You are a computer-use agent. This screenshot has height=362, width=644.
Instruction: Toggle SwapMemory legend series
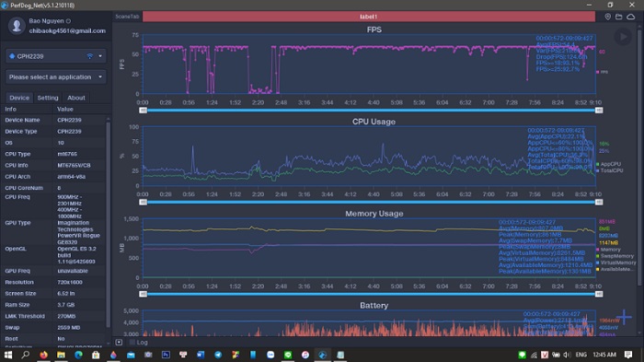615,256
